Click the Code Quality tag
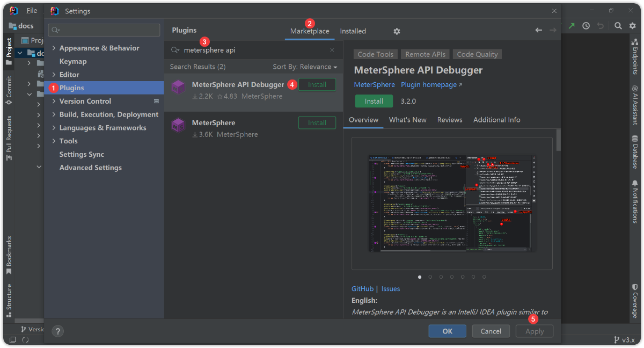Viewport: 644px width, 348px height. click(x=477, y=54)
